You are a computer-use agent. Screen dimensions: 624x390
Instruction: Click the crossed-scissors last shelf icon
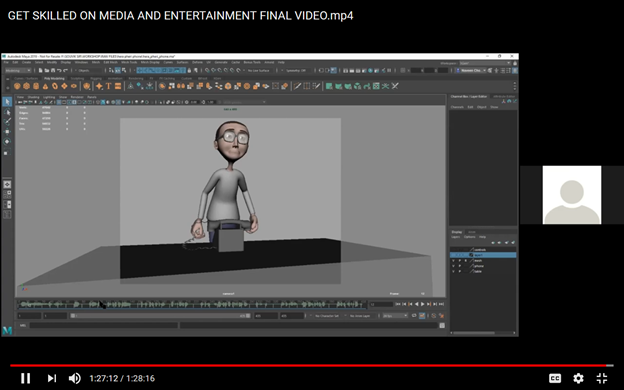[395, 86]
